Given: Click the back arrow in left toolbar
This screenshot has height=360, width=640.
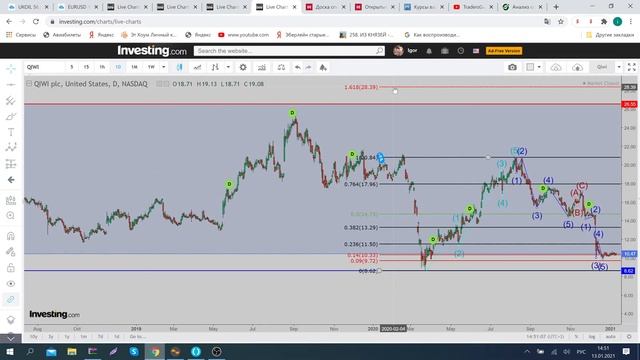Looking at the screenshot, I should [x=11, y=180].
